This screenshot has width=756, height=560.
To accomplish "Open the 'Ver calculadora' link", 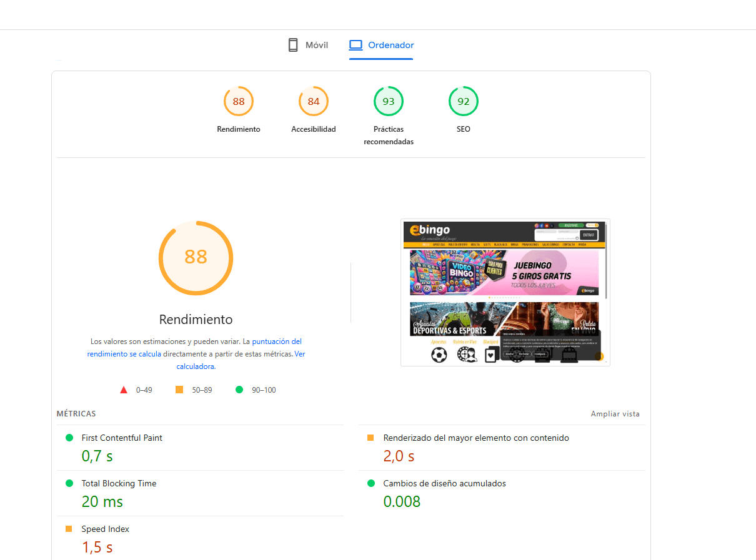I will coord(241,360).
